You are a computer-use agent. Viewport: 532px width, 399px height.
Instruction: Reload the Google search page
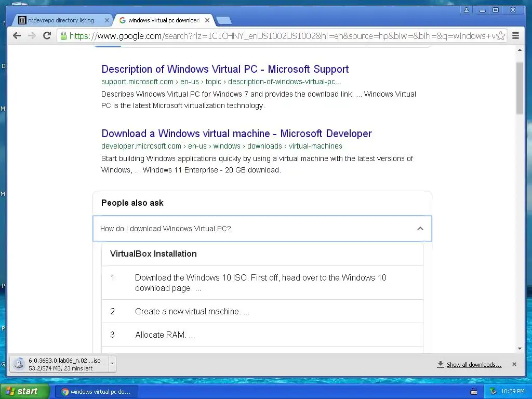(47, 35)
